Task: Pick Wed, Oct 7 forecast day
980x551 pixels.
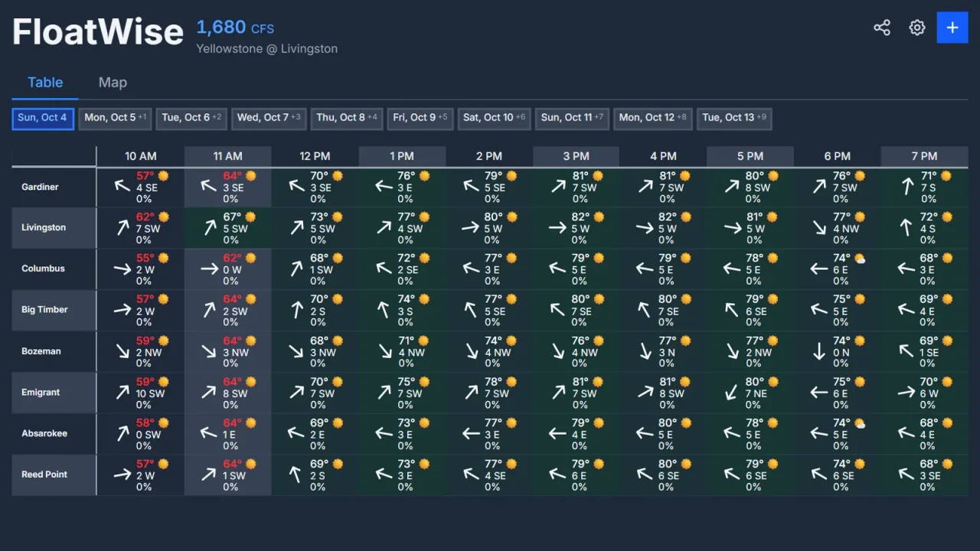Action: pyautogui.click(x=269, y=118)
